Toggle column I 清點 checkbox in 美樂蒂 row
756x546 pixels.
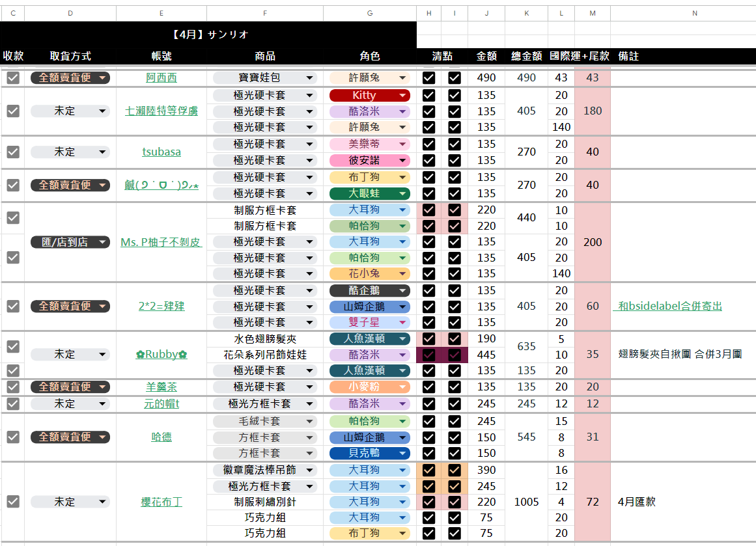pos(454,144)
